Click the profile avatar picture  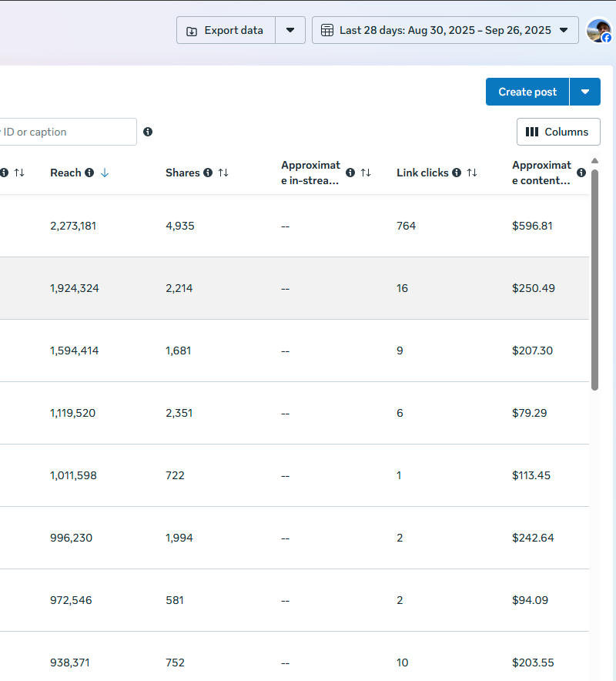tap(598, 30)
